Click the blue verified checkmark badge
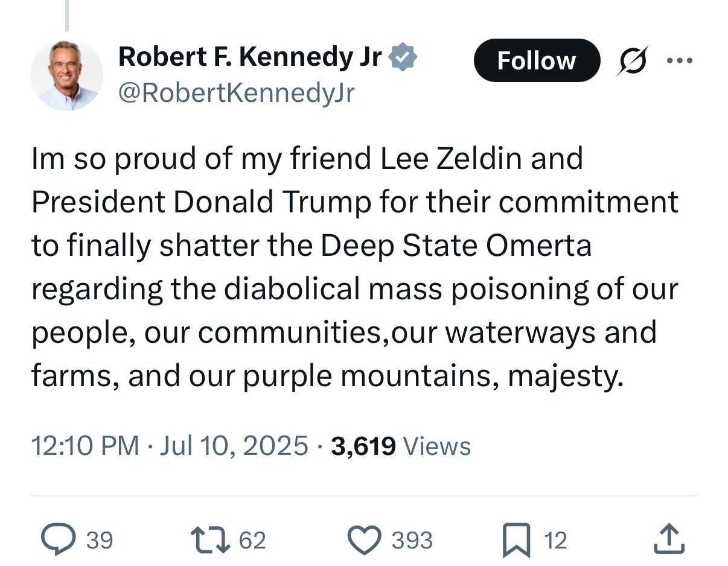The height and width of the screenshot is (566, 728). (403, 57)
